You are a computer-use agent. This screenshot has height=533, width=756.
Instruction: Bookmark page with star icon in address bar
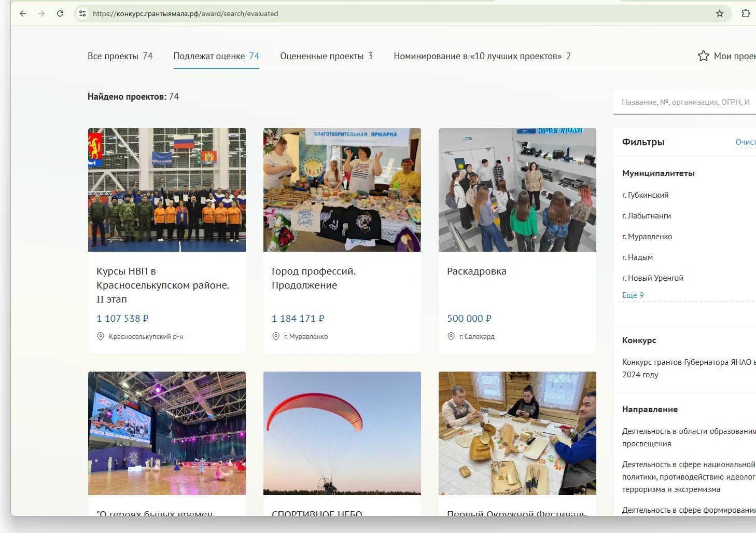point(720,13)
